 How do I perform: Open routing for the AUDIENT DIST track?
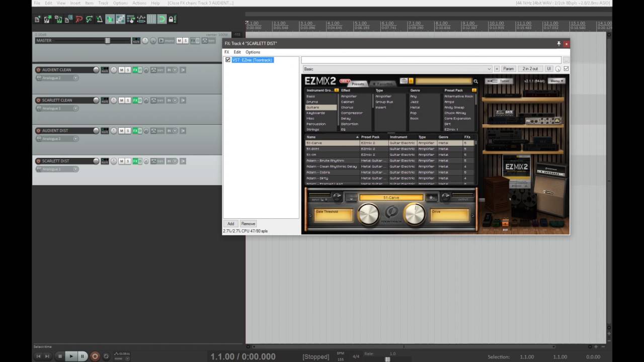(x=105, y=131)
